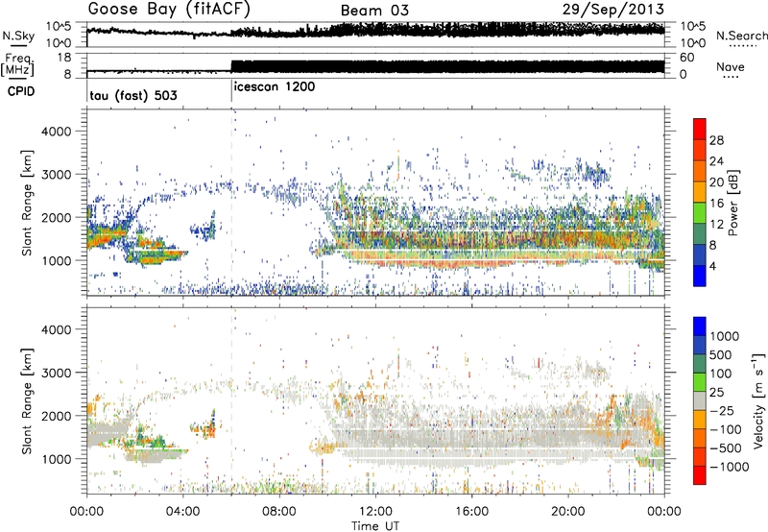The height and width of the screenshot is (532, 768).
Task: Click the tau (fast) 503 mode label
Action: tap(133, 95)
